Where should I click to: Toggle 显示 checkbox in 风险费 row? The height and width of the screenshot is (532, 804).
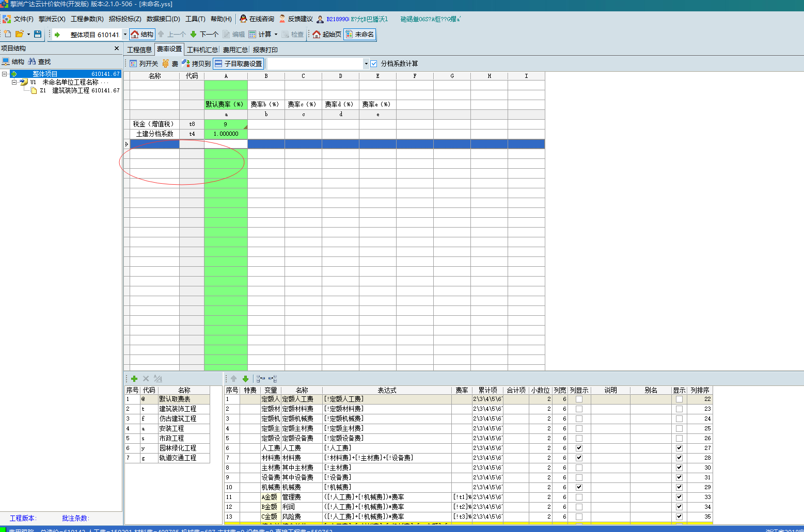click(x=679, y=517)
